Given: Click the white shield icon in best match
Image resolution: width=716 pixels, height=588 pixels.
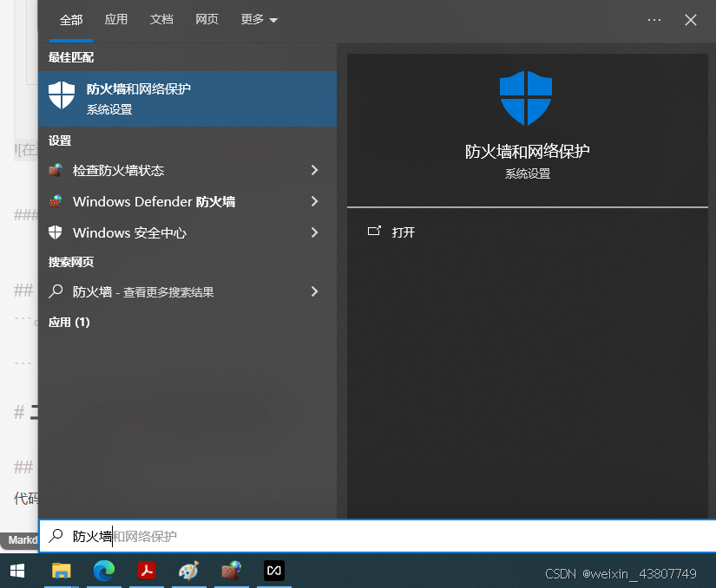Looking at the screenshot, I should click(x=62, y=95).
